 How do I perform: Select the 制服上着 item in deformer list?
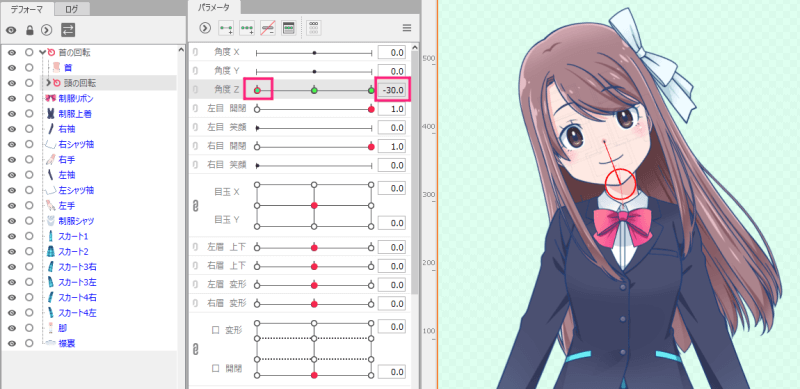(x=75, y=113)
